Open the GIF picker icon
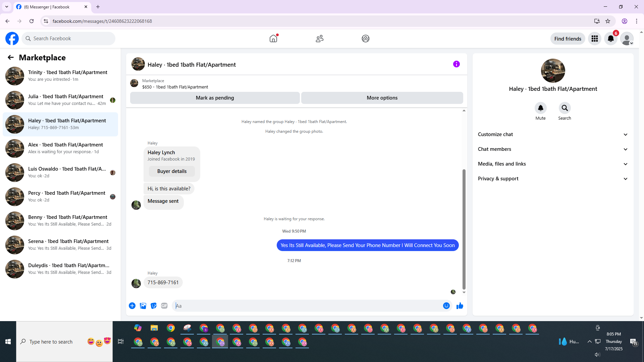Screen dimensions: 644x362 click(x=164, y=306)
